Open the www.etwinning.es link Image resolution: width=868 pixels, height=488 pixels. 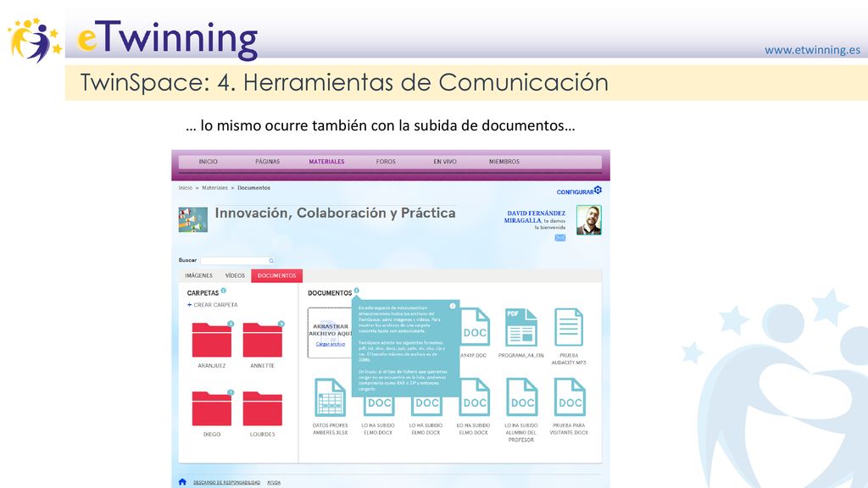pos(813,50)
